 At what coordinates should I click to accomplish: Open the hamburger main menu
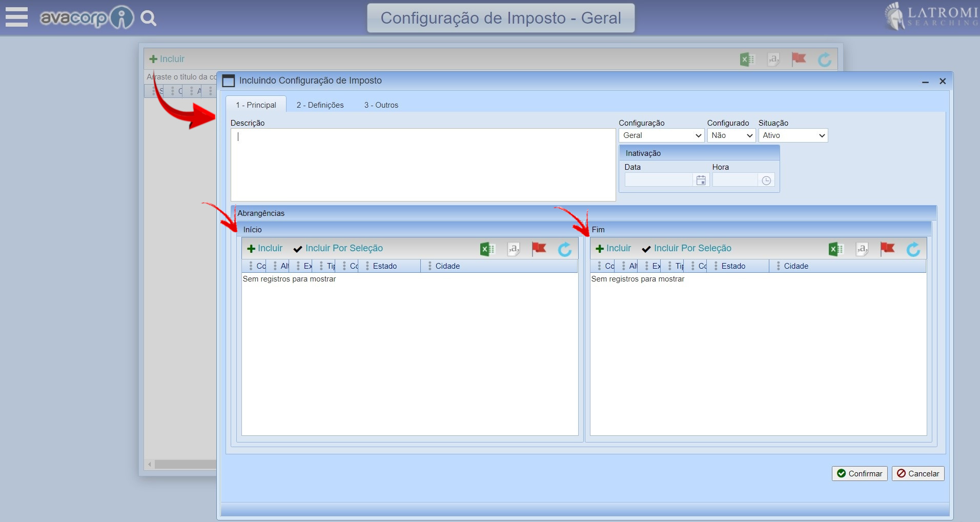pyautogui.click(x=16, y=17)
